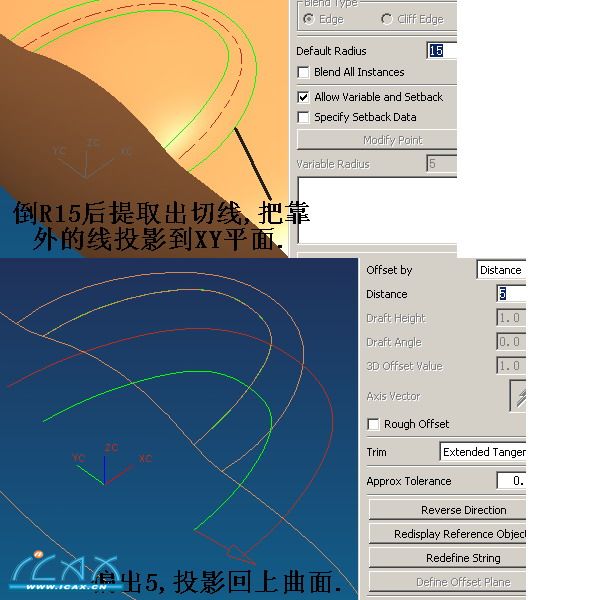Click the 3D Offset Value field
Viewport: 600px width, 600px height.
[511, 366]
